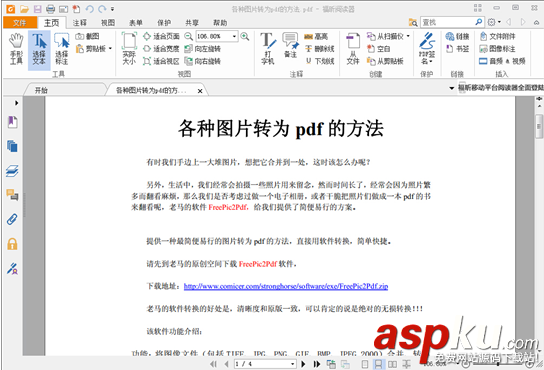Click Fit Visible (适合视区)
Viewport: 544px width, 370px height.
[x=161, y=61]
